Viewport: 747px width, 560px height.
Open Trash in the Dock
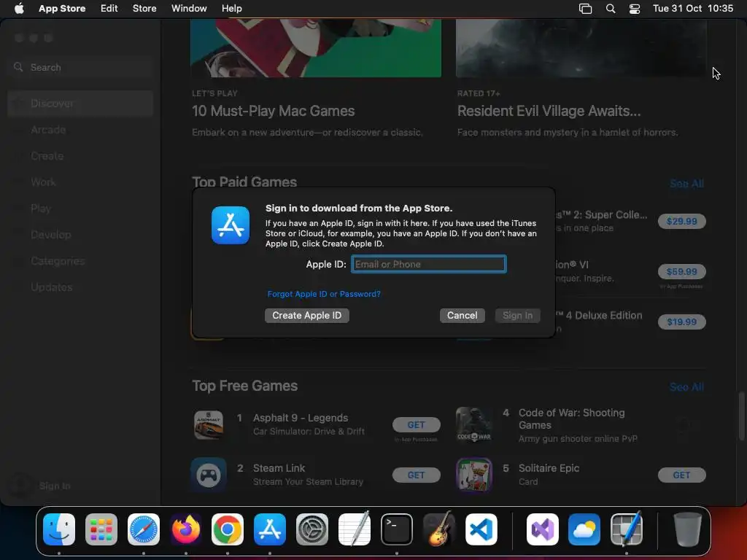coord(687,529)
